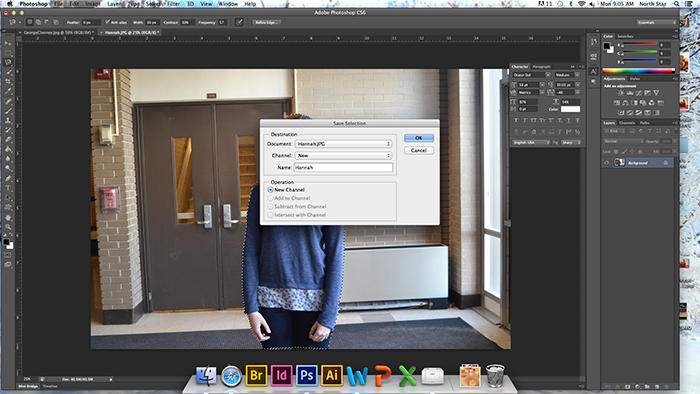Open the Trash in the dock
Image resolution: width=700 pixels, height=394 pixels.
[x=495, y=375]
